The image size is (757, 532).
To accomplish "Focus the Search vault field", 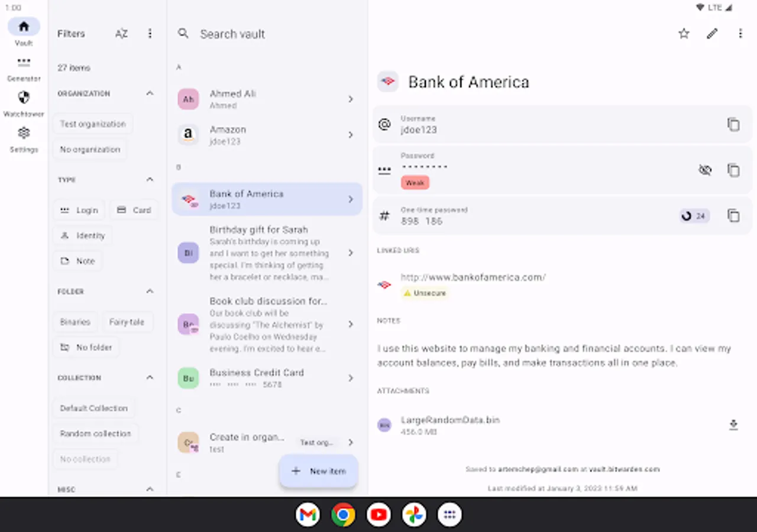I will coord(267,34).
